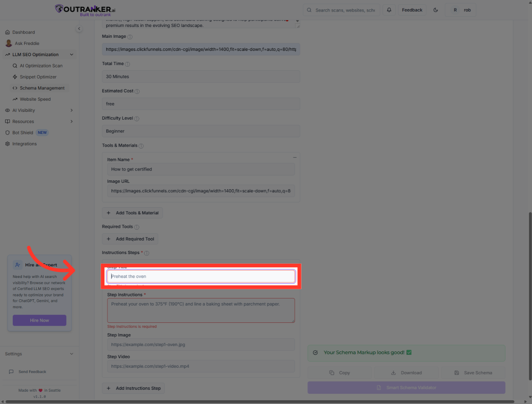
Task: Click the Step Title input field
Action: tap(201, 276)
